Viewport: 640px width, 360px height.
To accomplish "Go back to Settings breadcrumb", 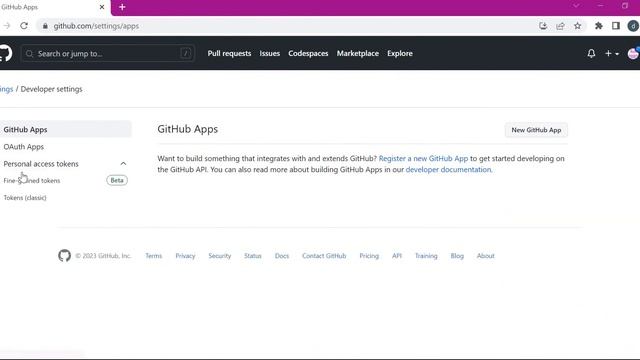I will [7, 89].
